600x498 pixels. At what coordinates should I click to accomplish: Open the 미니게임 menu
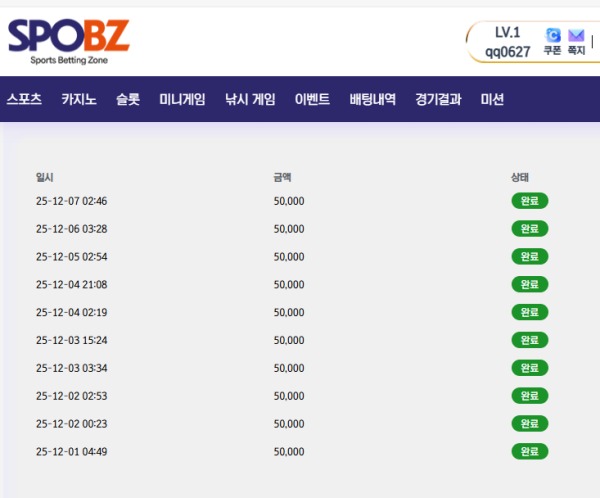tap(182, 100)
